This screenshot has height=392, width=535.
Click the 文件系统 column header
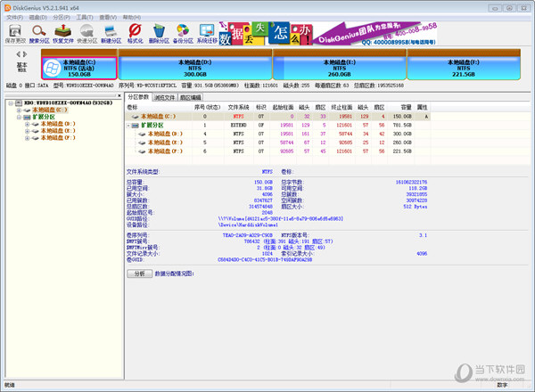click(x=238, y=108)
